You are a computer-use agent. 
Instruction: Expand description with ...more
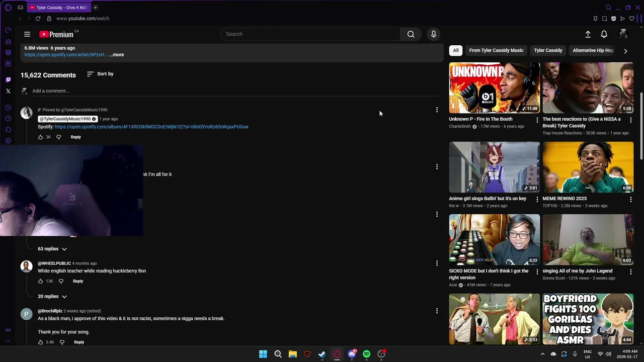pos(116,55)
